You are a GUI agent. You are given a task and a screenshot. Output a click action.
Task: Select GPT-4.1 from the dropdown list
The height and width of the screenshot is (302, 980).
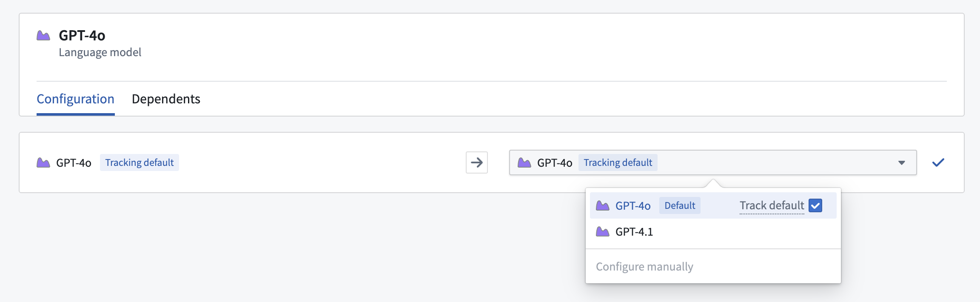634,232
